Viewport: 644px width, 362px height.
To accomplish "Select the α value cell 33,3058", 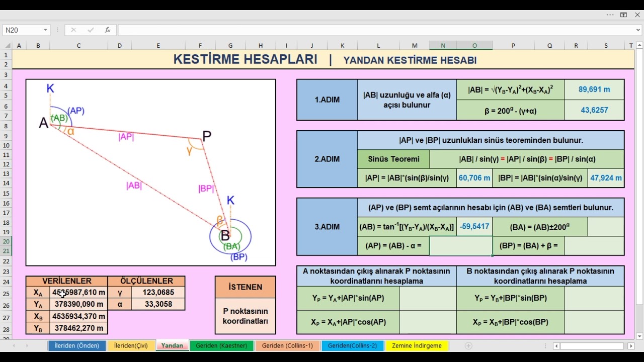I will [158, 304].
